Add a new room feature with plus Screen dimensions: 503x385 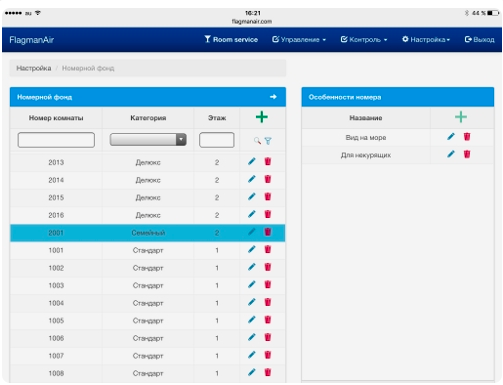tap(461, 117)
